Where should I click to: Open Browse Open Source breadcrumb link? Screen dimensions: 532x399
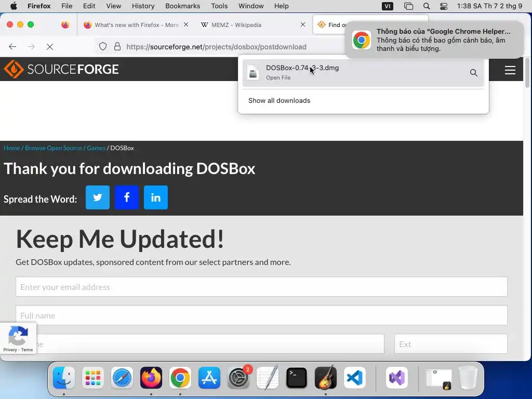click(54, 148)
